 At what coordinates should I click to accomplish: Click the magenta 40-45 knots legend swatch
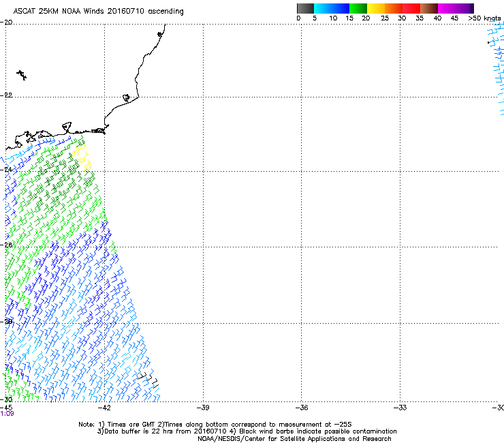(x=447, y=8)
